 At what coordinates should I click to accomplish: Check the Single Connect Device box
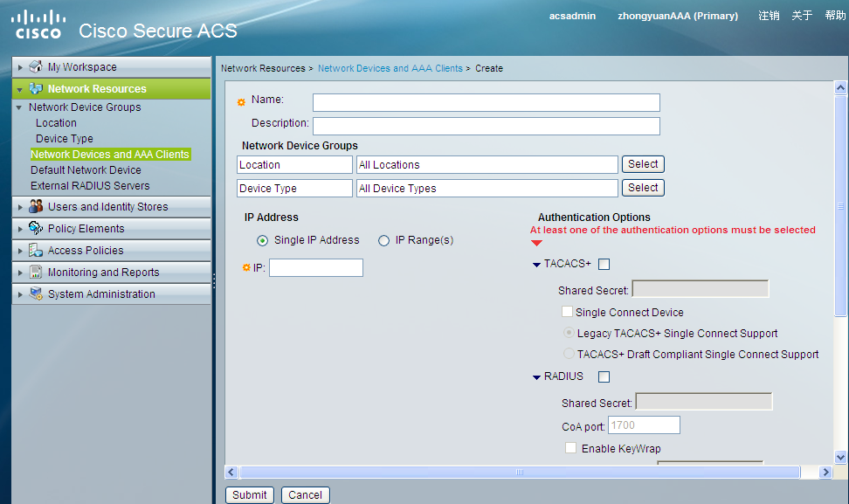pyautogui.click(x=567, y=311)
